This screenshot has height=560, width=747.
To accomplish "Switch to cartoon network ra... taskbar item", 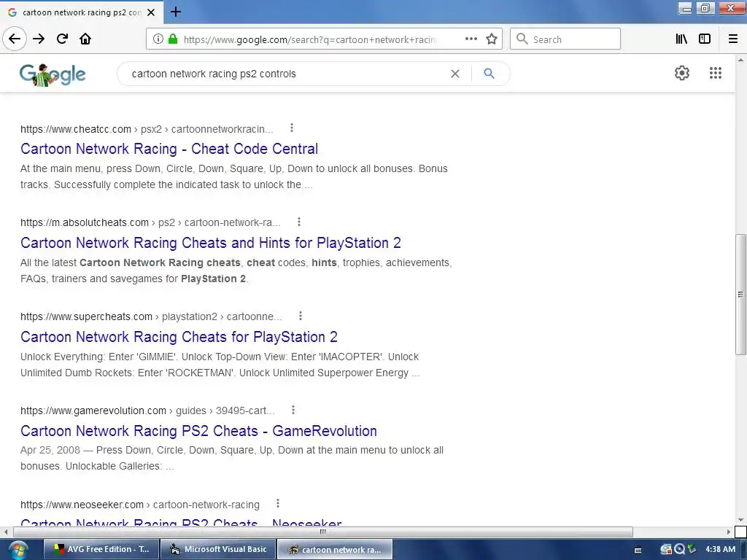I will pyautogui.click(x=335, y=549).
